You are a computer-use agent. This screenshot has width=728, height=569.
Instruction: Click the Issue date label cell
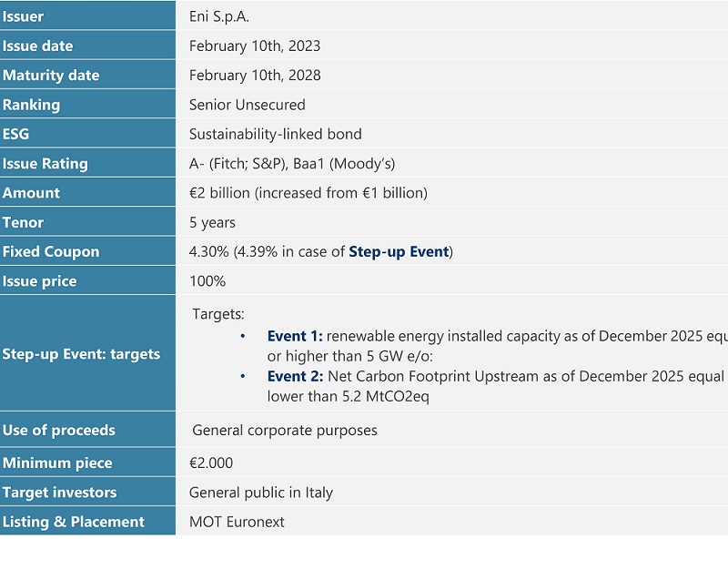click(38, 46)
